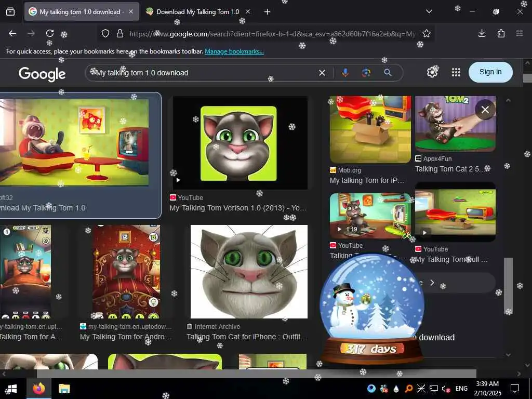Expand the see more chevron button
The image size is (532, 399).
pos(432,283)
